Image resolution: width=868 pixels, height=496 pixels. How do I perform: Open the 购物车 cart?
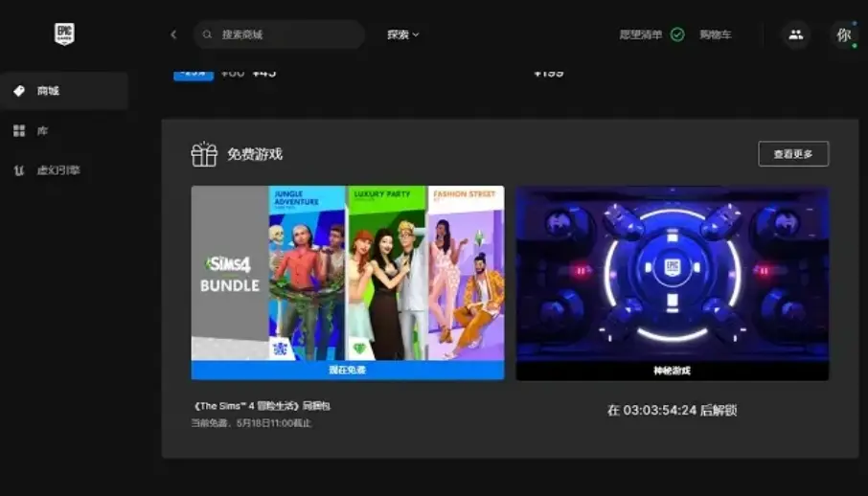point(716,34)
